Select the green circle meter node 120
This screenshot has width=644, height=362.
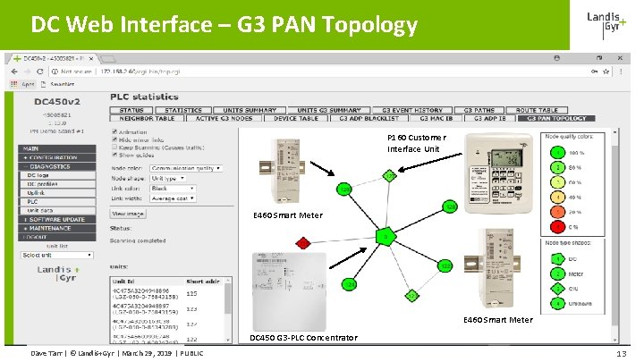(343, 189)
